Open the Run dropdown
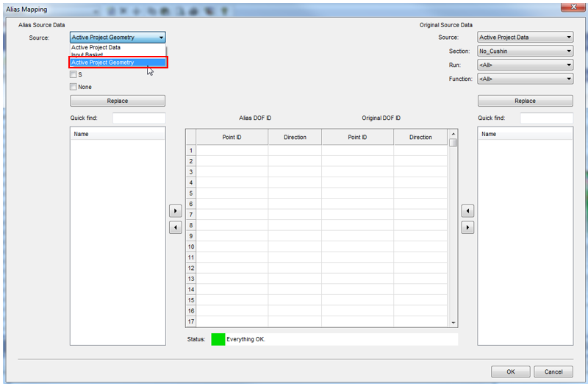The image size is (588, 384). click(x=525, y=65)
